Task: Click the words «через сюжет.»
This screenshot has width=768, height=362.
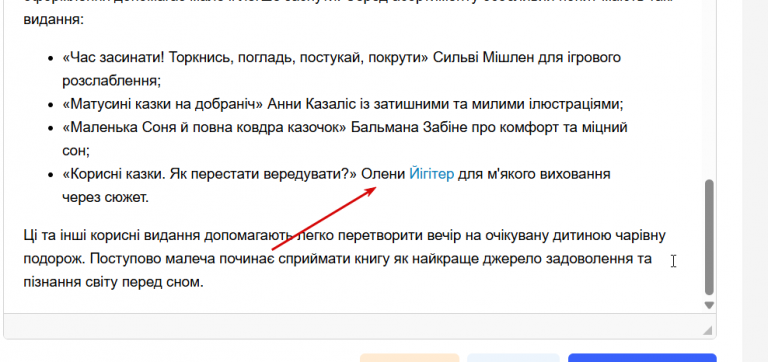Action: [105, 197]
